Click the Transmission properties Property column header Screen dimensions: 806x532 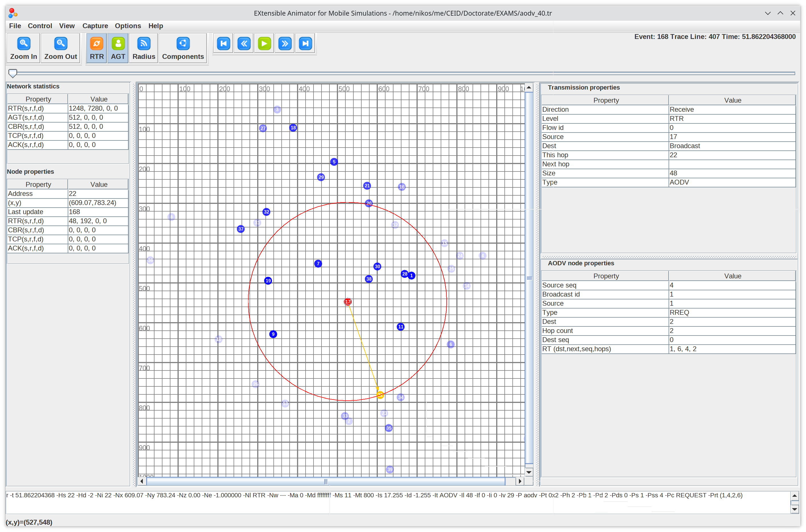coord(605,100)
